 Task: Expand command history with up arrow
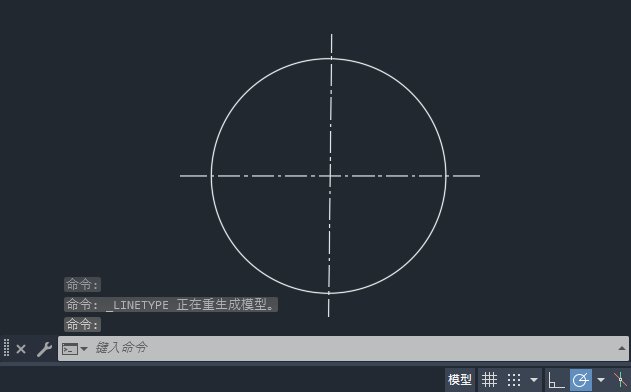(x=621, y=348)
